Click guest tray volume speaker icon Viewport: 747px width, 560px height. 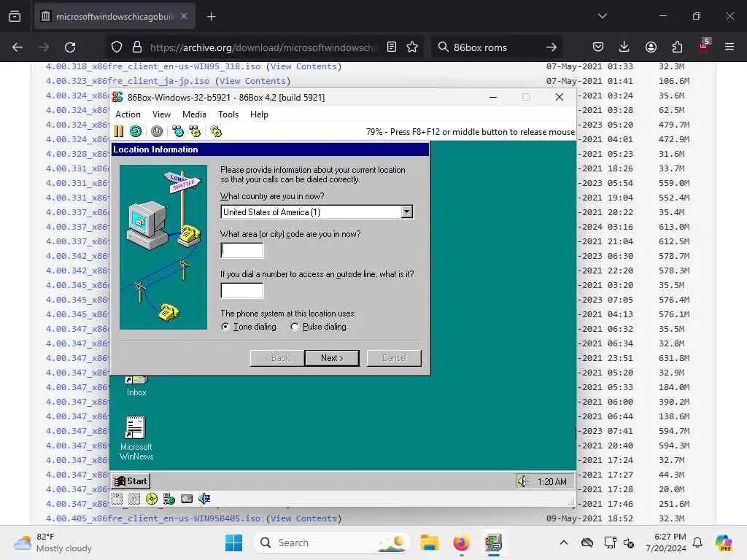[x=522, y=481]
